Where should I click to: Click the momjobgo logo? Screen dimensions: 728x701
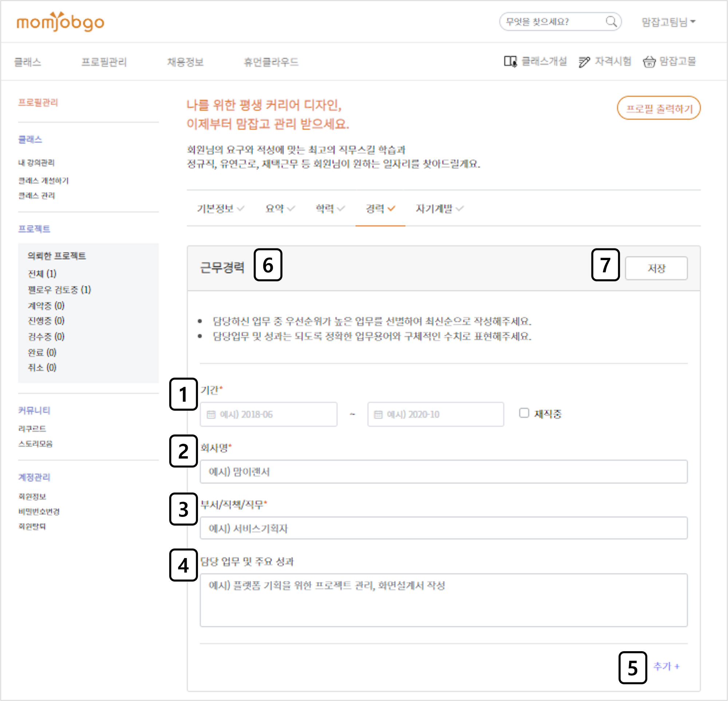point(60,22)
